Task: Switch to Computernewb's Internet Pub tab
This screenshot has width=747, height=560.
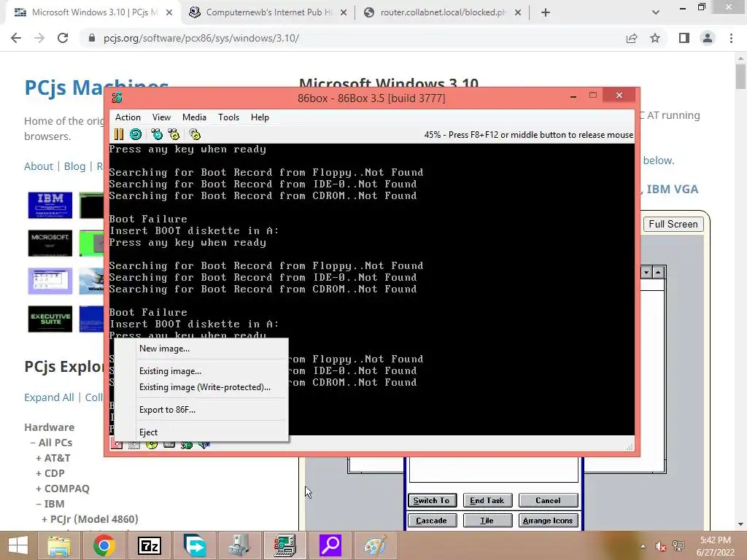Action: [x=268, y=12]
